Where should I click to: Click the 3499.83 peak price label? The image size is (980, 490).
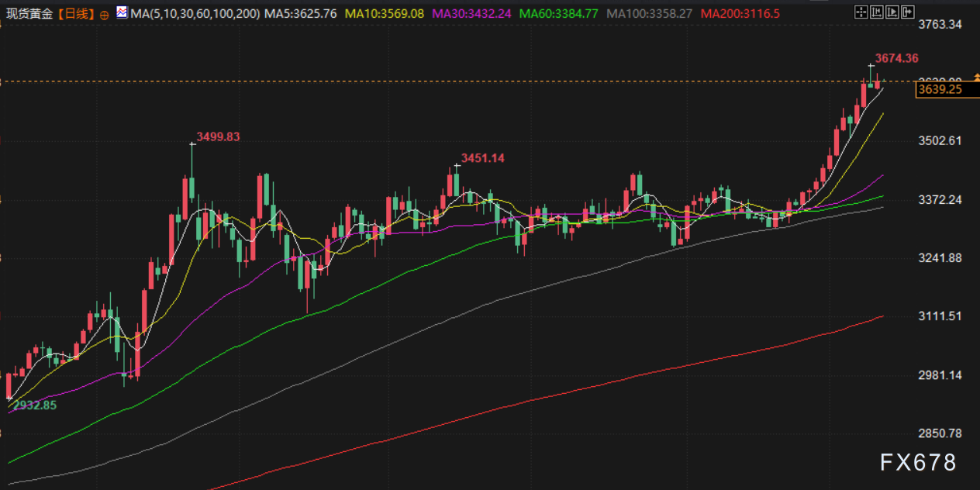(x=218, y=136)
